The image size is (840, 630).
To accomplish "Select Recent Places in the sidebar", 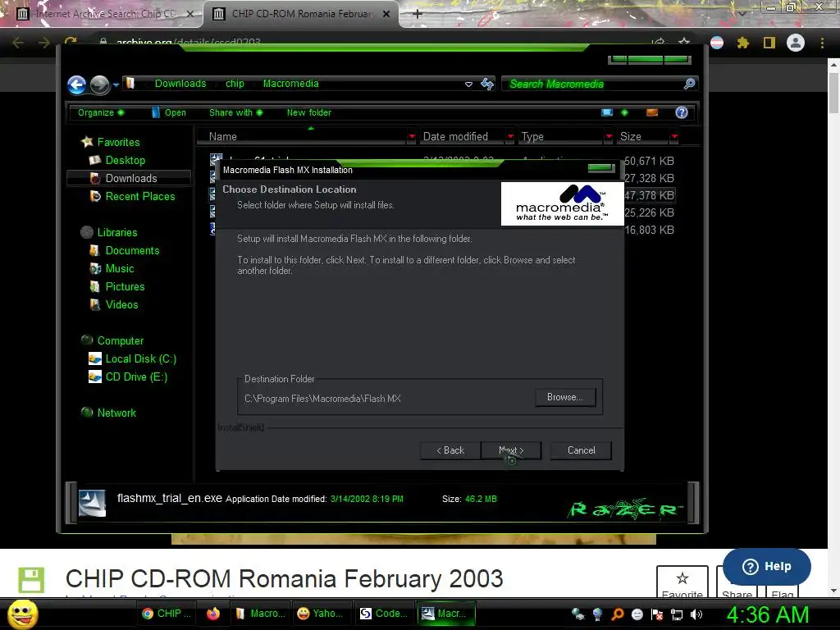I will click(140, 197).
